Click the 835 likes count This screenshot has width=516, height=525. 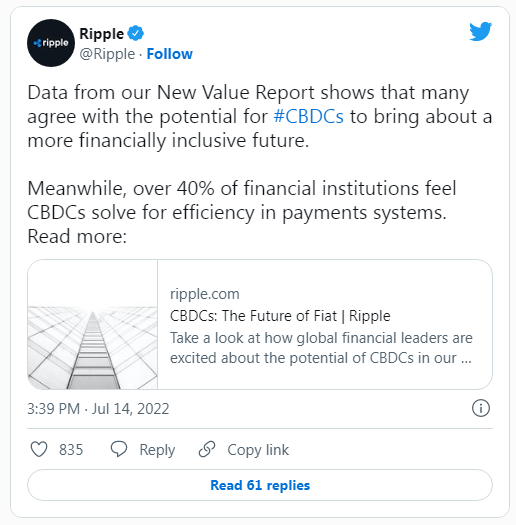71,449
